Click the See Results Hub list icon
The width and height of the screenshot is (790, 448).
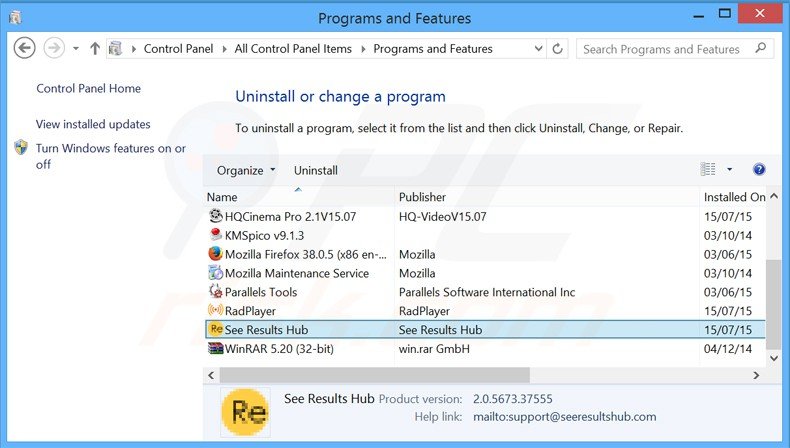[x=216, y=329]
